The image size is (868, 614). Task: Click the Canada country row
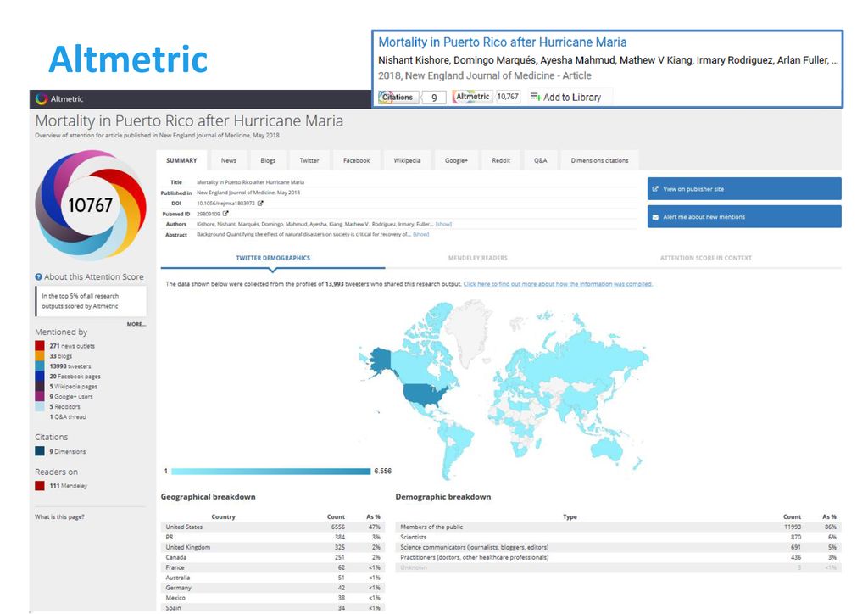(x=273, y=557)
